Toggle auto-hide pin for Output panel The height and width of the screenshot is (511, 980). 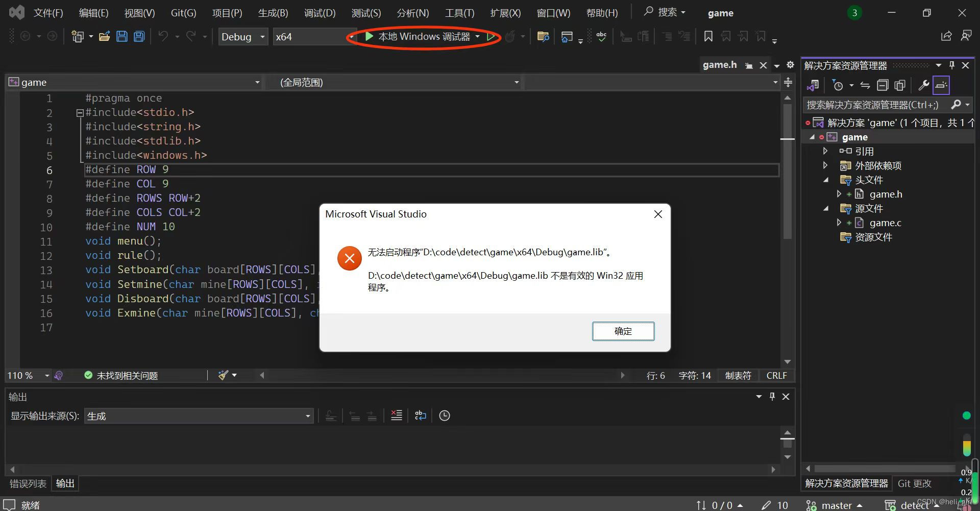[772, 396]
